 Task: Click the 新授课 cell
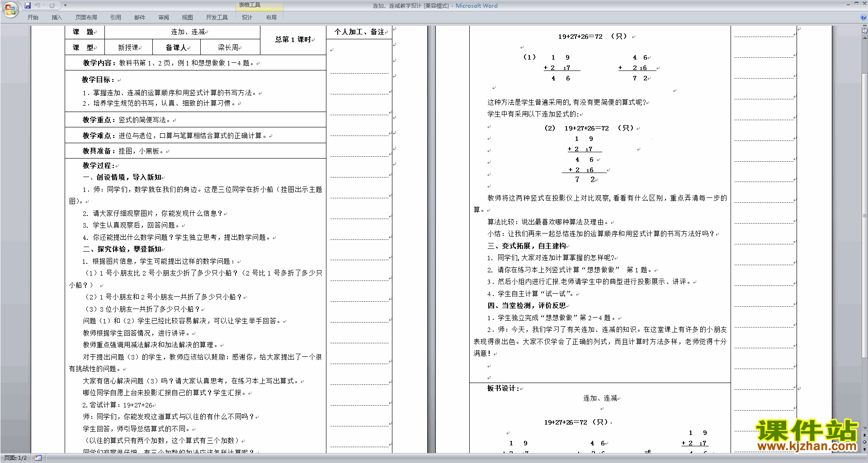tap(129, 47)
